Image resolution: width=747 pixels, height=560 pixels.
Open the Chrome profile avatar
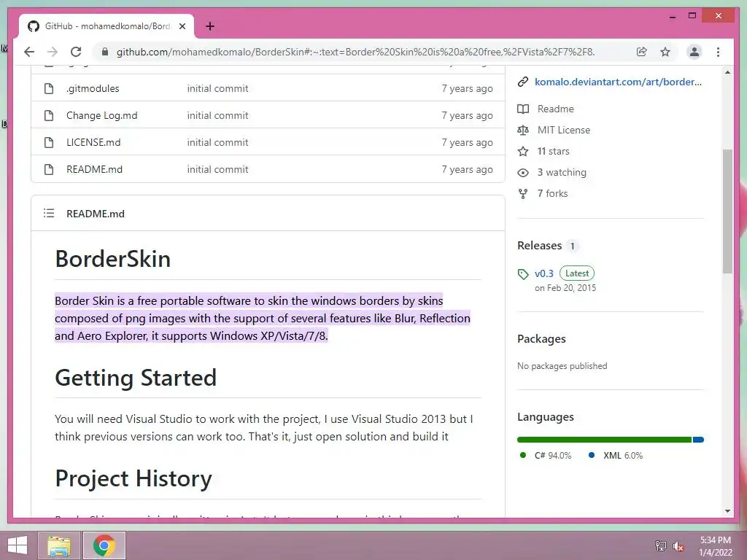coord(694,52)
